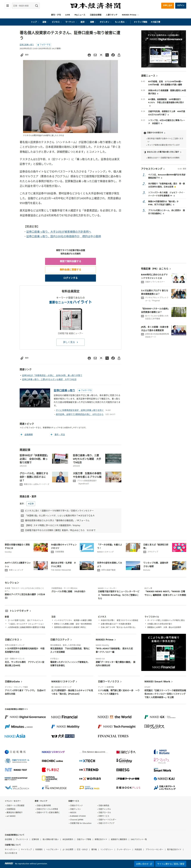Open the 日経会社情報 menu item
Image resolution: width=191 pixels, height=868 pixels.
[x=95, y=15]
